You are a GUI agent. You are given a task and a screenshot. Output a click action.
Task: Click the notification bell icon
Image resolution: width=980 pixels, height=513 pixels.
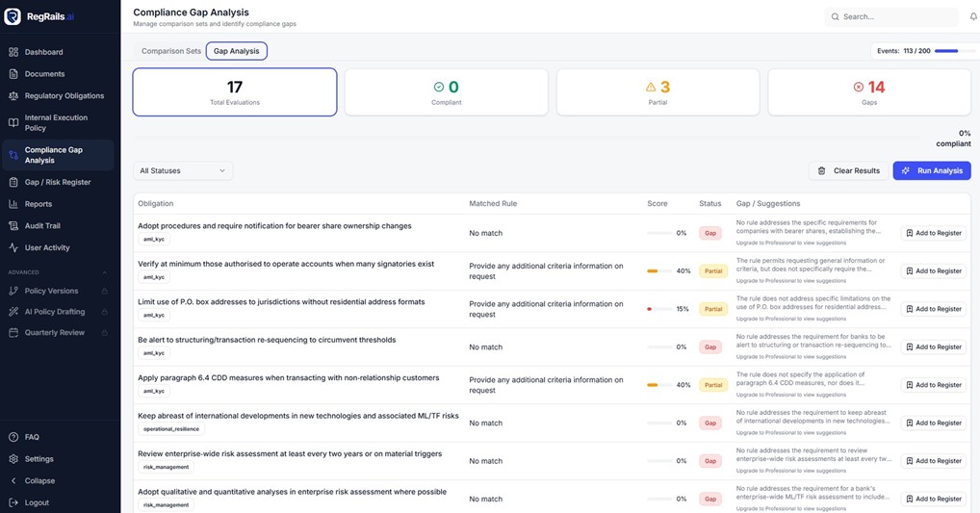click(x=974, y=17)
